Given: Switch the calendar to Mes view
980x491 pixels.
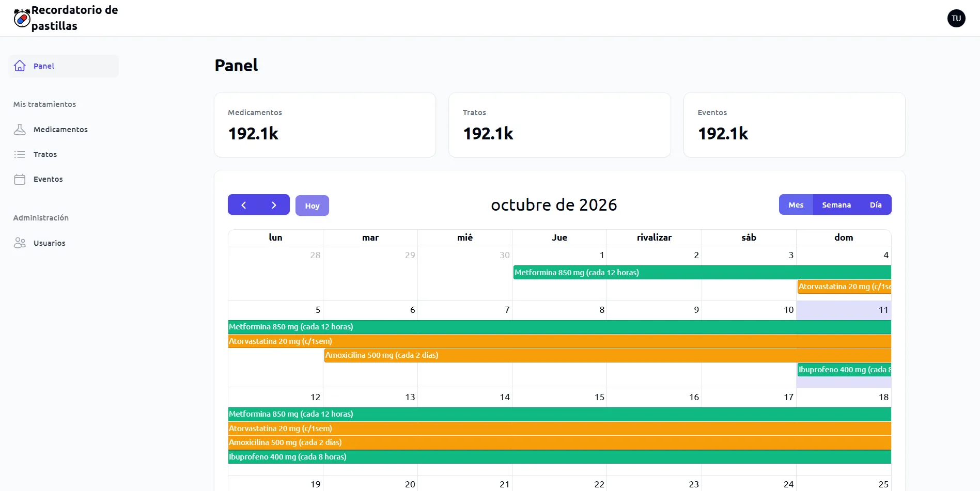Looking at the screenshot, I should coord(796,205).
